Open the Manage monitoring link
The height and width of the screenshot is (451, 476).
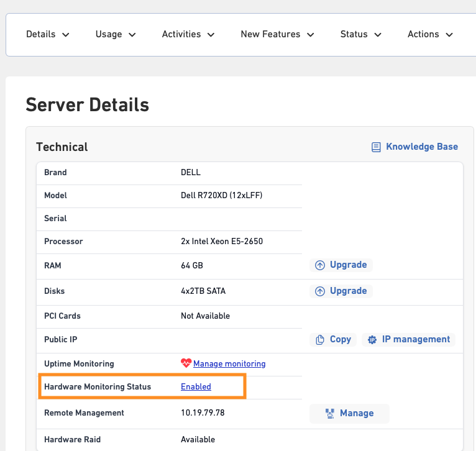[229, 363]
